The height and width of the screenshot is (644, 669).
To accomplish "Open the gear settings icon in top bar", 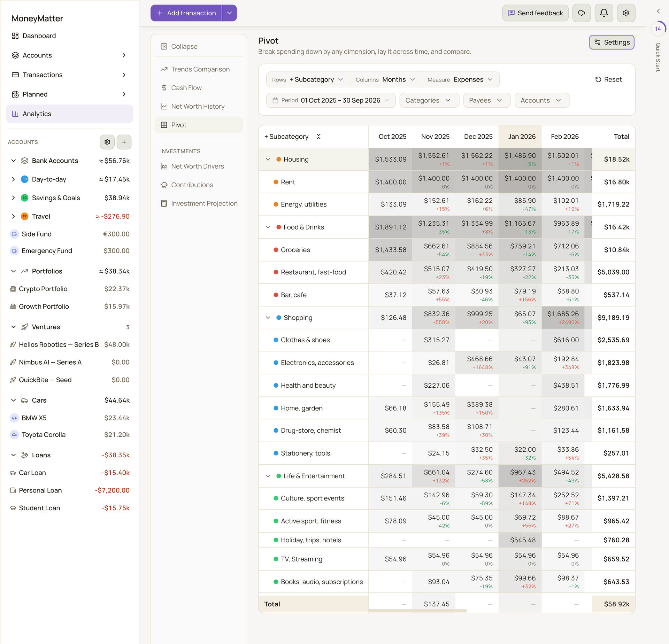I will point(626,13).
